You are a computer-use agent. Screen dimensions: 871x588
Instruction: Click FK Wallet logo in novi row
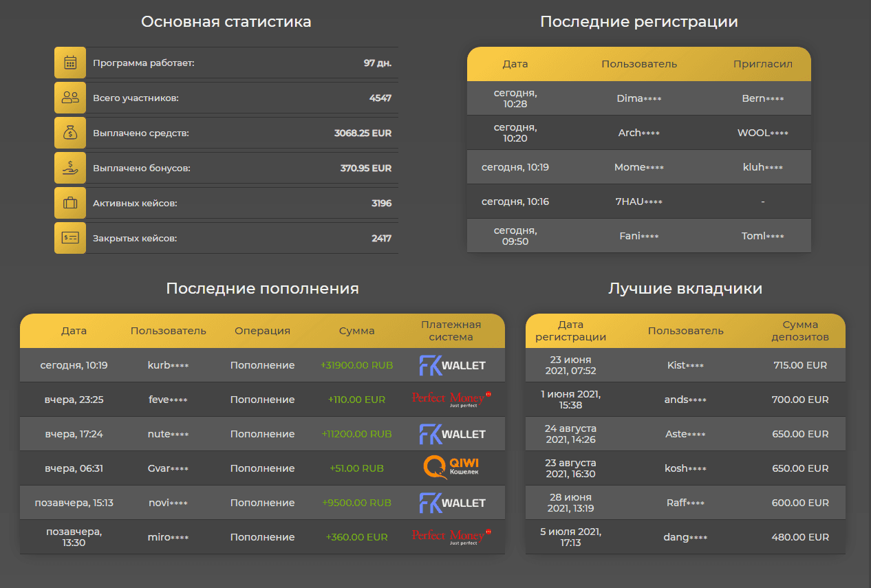(452, 503)
